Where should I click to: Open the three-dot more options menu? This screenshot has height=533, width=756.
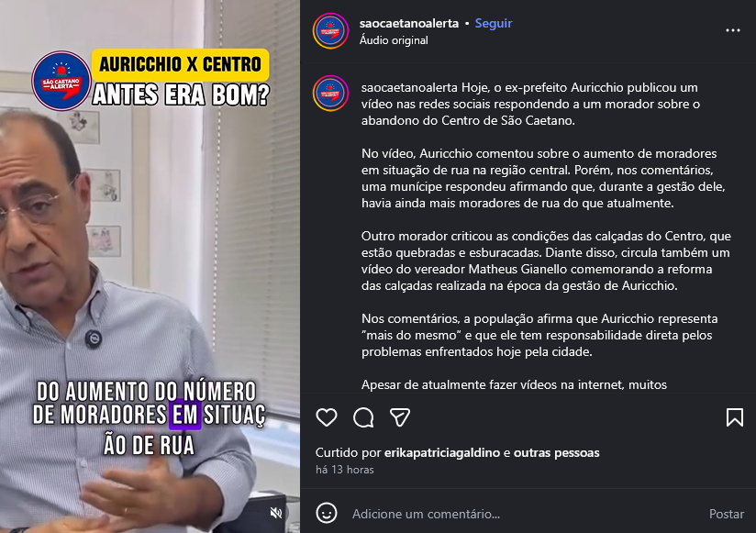[x=733, y=30]
